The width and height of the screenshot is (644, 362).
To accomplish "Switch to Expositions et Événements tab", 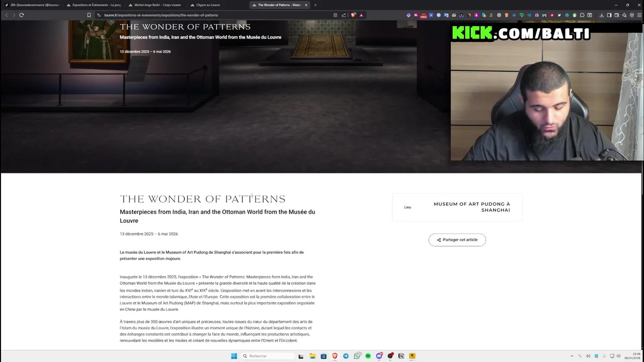I will (94, 5).
